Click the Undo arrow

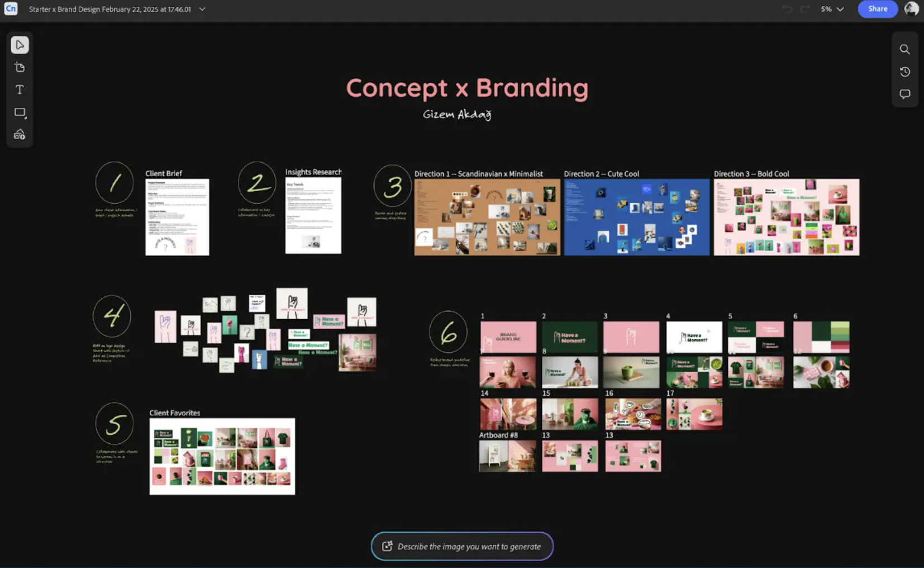[787, 9]
